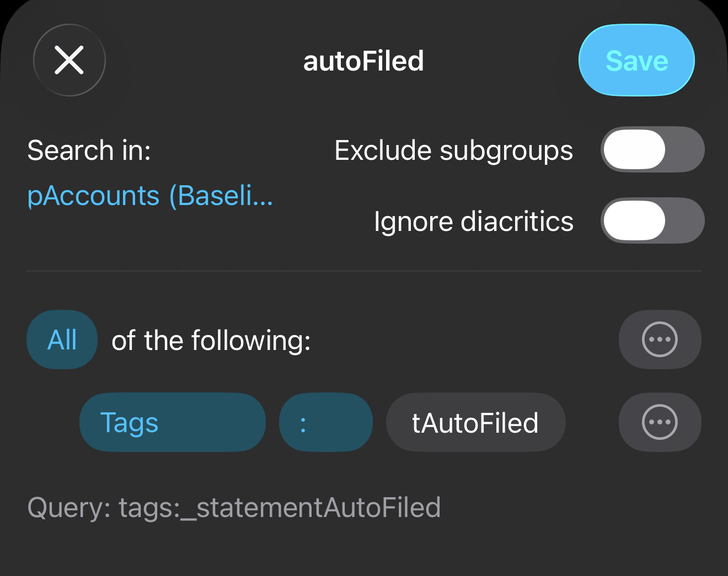Image resolution: width=728 pixels, height=576 pixels.
Task: Save the autoFiled search settings
Action: point(636,60)
